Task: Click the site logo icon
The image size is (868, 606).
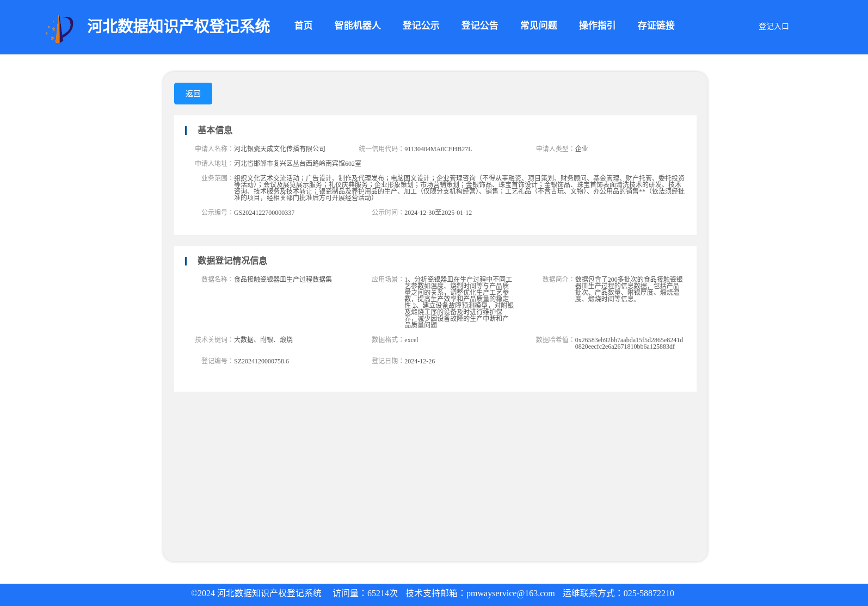Action: point(59,28)
